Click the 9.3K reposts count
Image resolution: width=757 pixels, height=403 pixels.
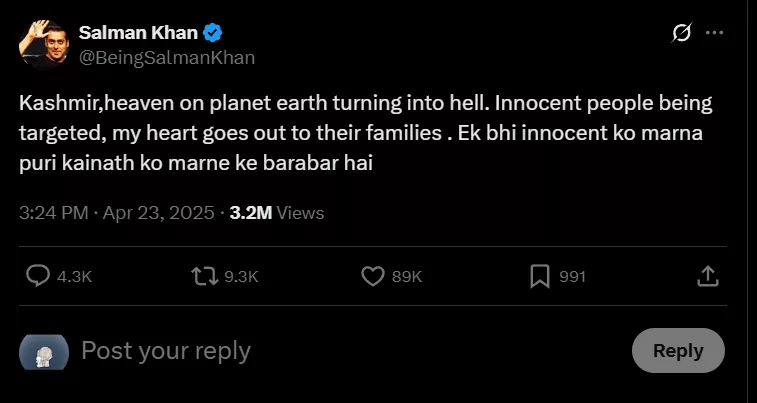(x=242, y=277)
